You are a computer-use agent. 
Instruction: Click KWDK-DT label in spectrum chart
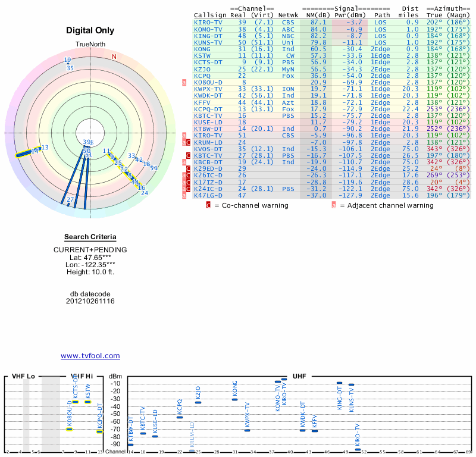click(x=303, y=414)
